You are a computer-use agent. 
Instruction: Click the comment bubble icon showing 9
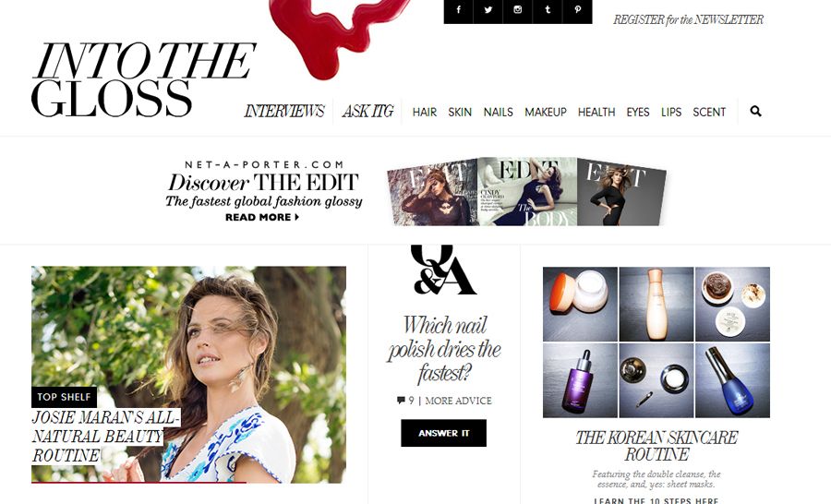tap(401, 401)
